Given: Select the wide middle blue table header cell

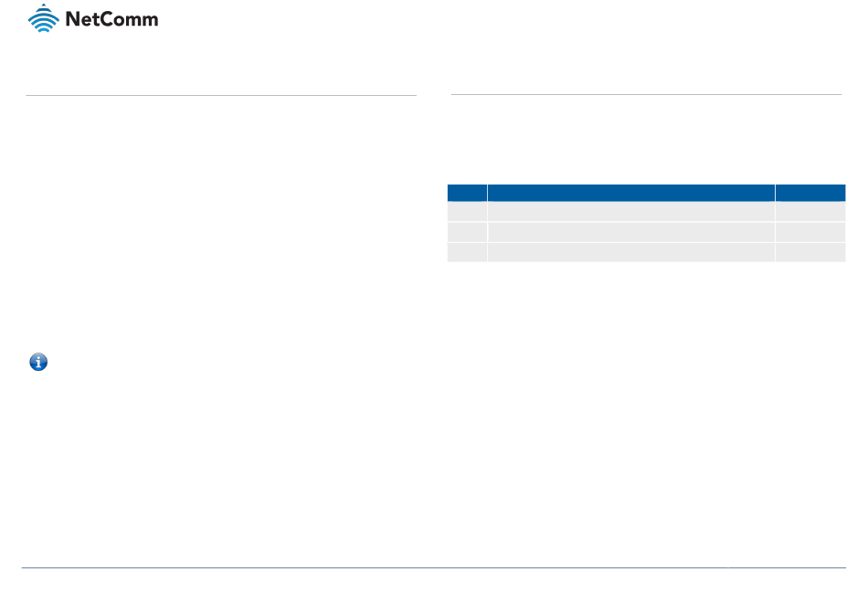Looking at the screenshot, I should click(631, 193).
